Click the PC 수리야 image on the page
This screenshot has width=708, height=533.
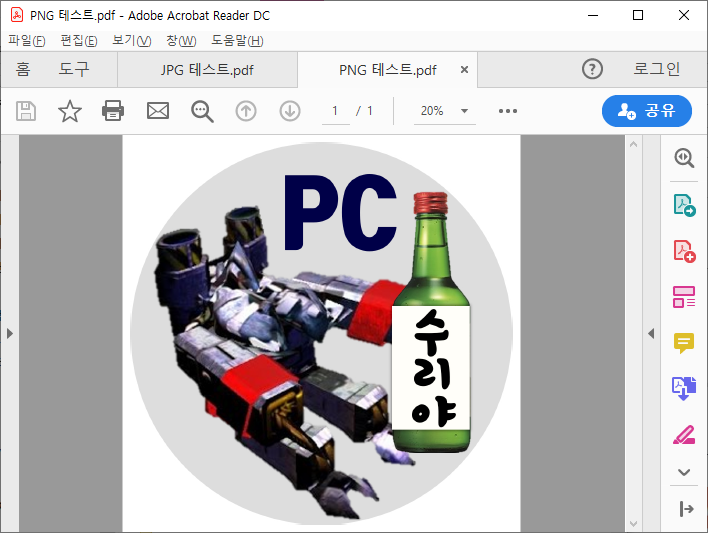point(321,333)
